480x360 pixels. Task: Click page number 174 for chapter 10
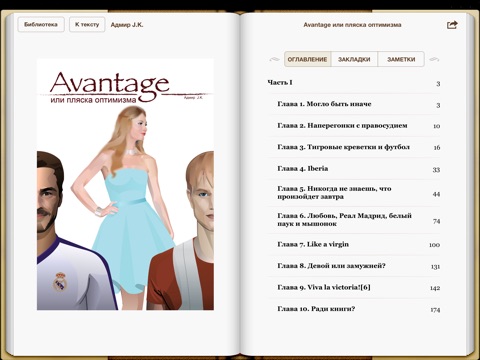(435, 310)
